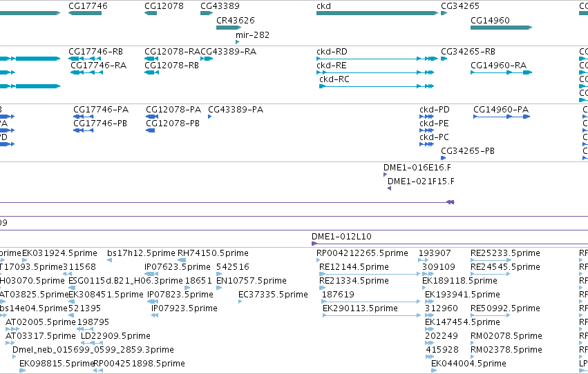Select protein ckd-PD glyph

coord(427,117)
